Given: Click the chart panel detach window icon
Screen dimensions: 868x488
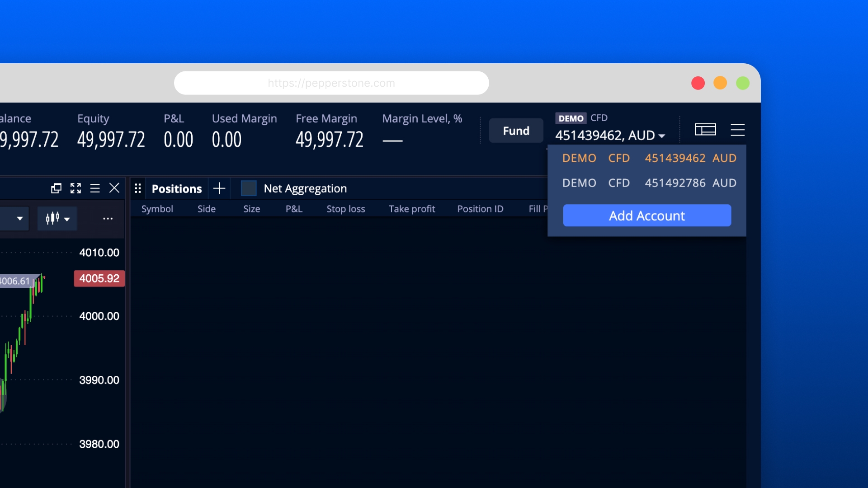Looking at the screenshot, I should pyautogui.click(x=56, y=188).
